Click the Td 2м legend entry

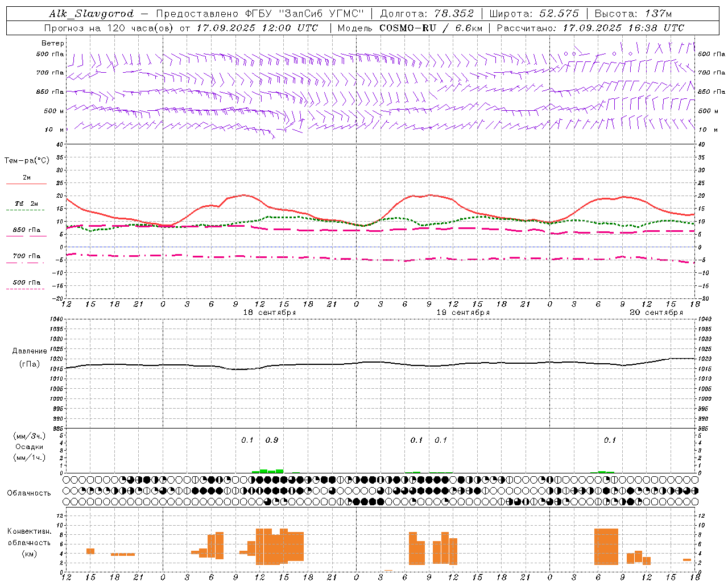click(x=27, y=203)
